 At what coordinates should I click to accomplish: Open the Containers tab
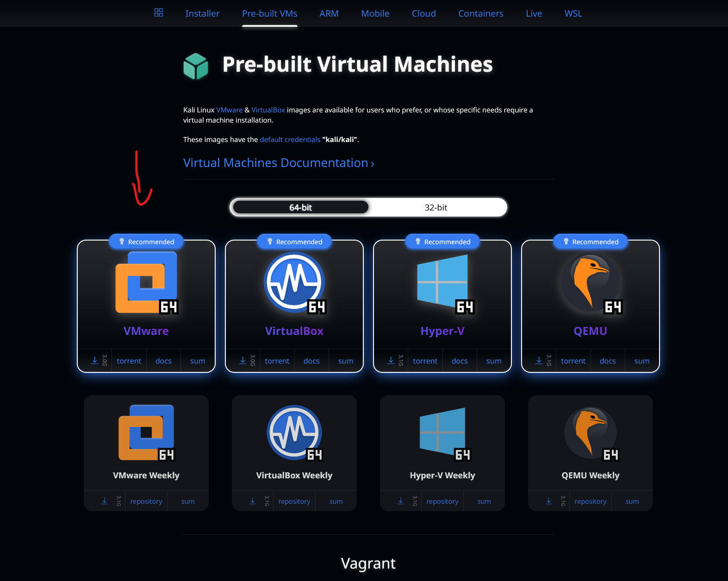(x=481, y=13)
